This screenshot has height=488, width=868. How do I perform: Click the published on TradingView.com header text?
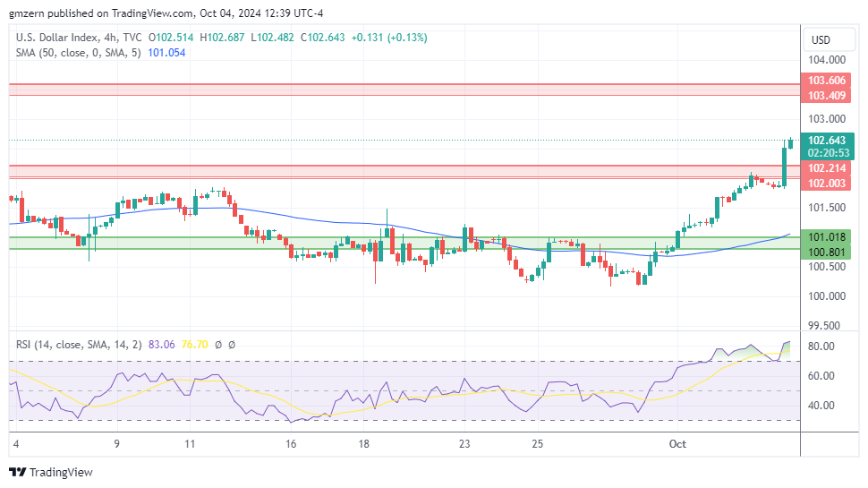click(x=121, y=13)
